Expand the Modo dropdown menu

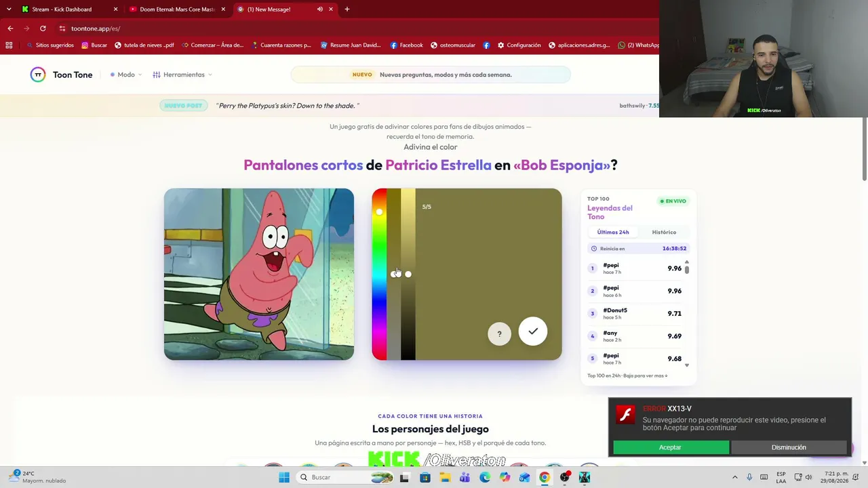pos(126,75)
